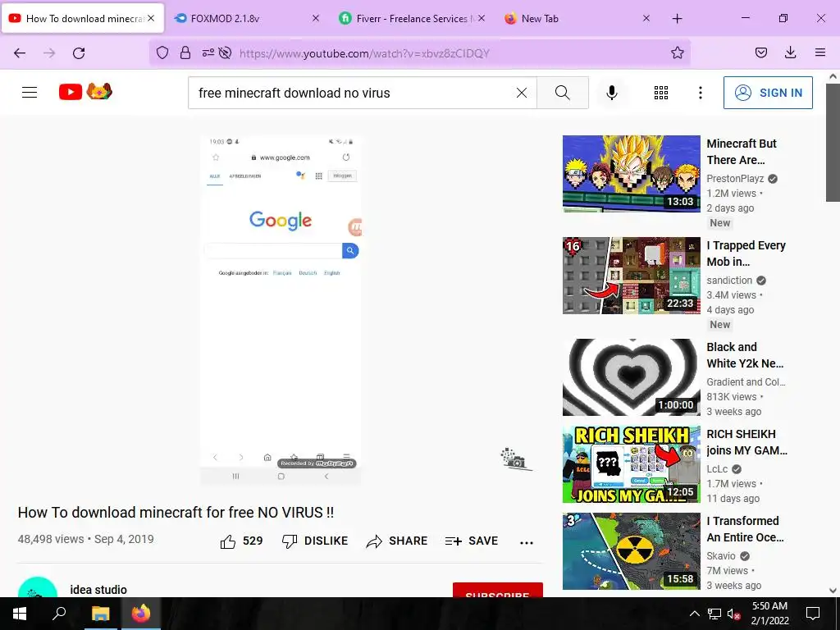
Task: Open Windows taskbar search
Action: (x=59, y=614)
